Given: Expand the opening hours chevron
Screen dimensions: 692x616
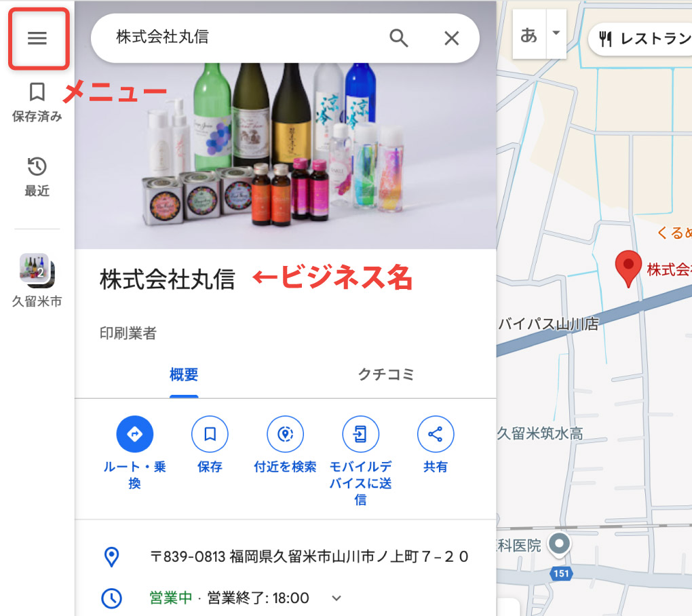Looking at the screenshot, I should pyautogui.click(x=337, y=598).
